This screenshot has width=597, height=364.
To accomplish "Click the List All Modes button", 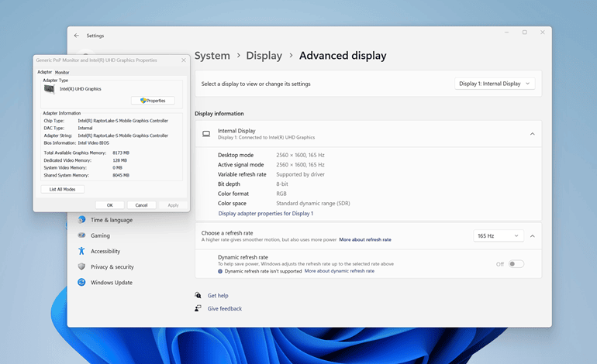I will (63, 189).
